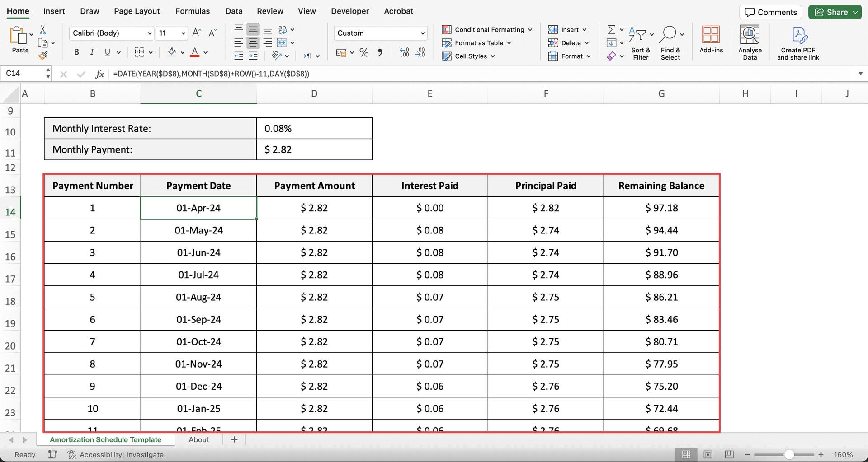Apply Comma Style format
The width and height of the screenshot is (868, 462).
380,52
